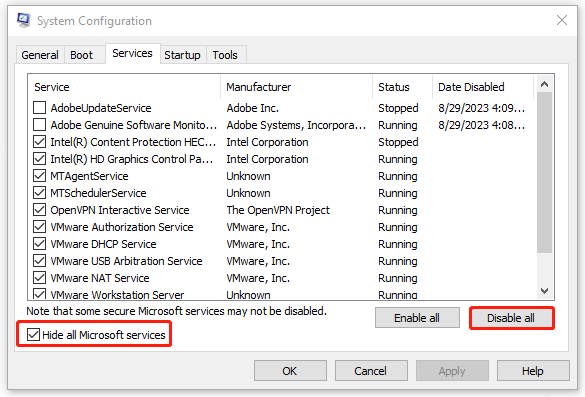
Task: Click the scrollbar down arrow
Action: pos(544,291)
